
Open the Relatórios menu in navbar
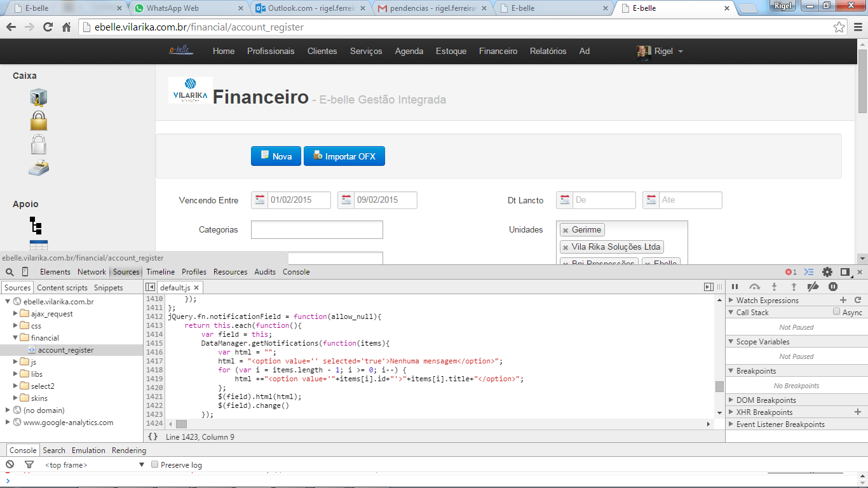[548, 51]
